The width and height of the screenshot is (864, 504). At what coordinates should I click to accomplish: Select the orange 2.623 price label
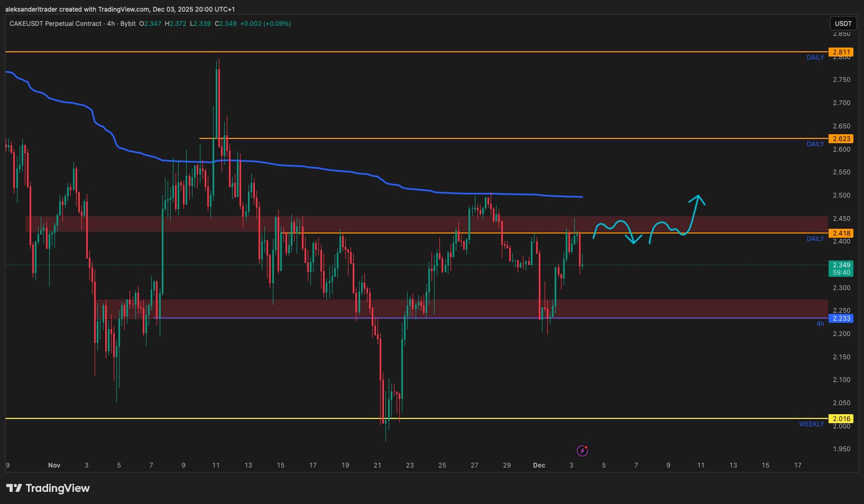pos(841,139)
